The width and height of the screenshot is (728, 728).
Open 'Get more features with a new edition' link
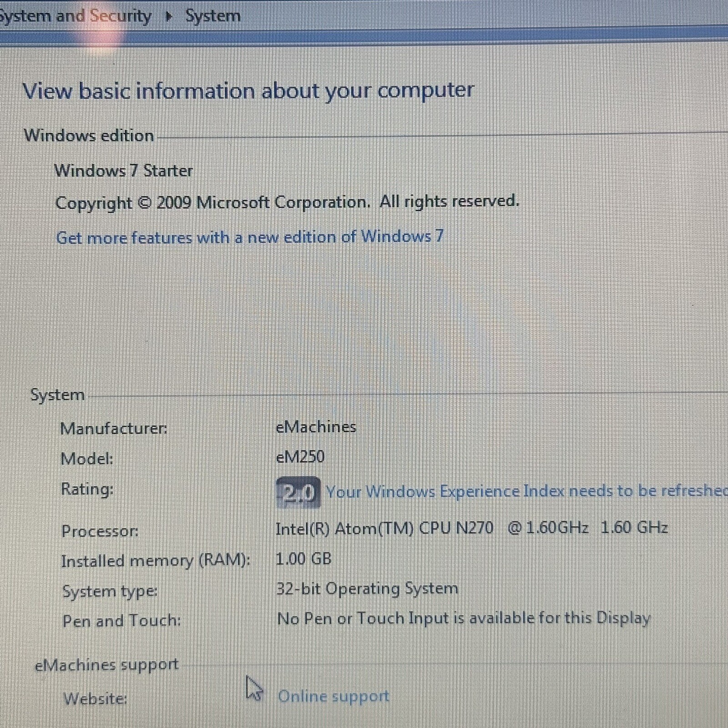point(250,237)
